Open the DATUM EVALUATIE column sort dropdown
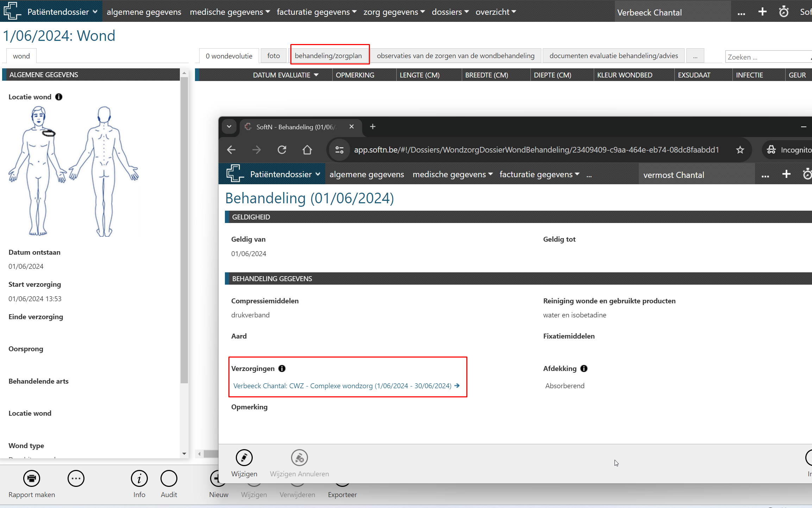 pos(316,75)
